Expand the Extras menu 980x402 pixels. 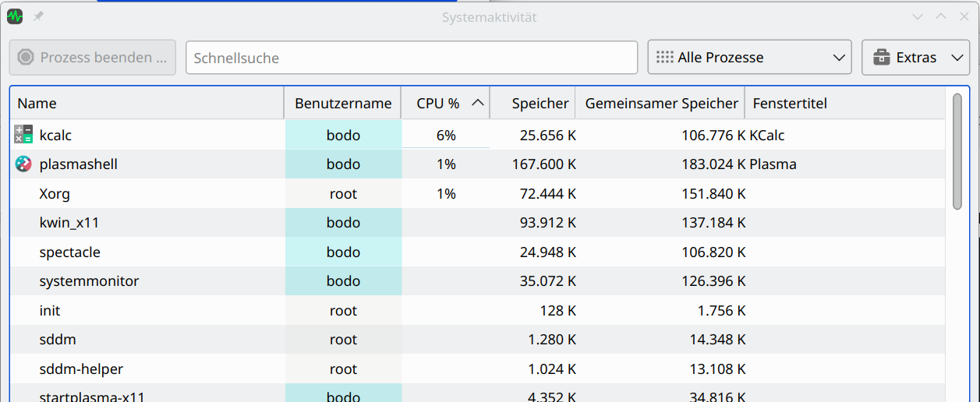coord(915,58)
